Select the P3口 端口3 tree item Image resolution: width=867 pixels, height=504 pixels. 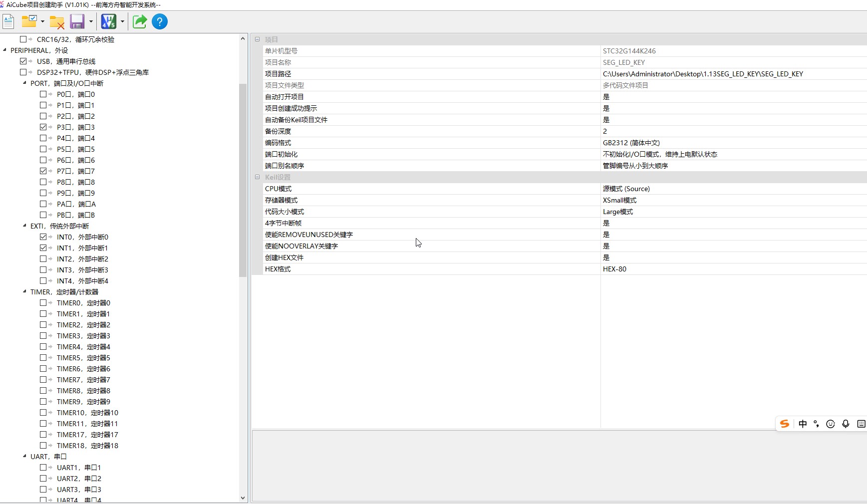coord(75,127)
